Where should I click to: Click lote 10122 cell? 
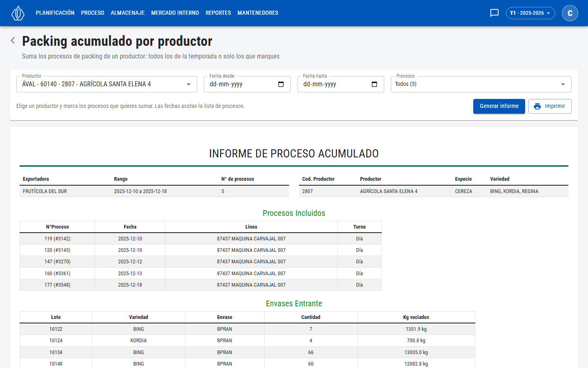(x=56, y=329)
